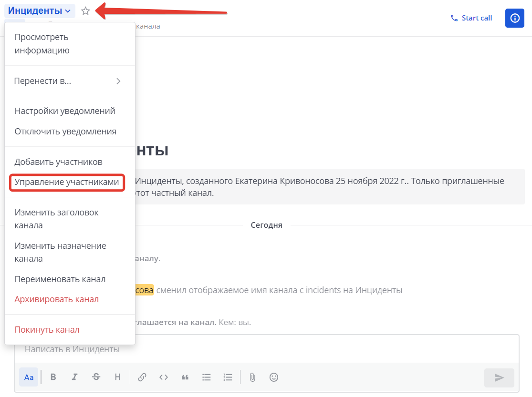Open the channel info panel via blue icon

pyautogui.click(x=514, y=18)
